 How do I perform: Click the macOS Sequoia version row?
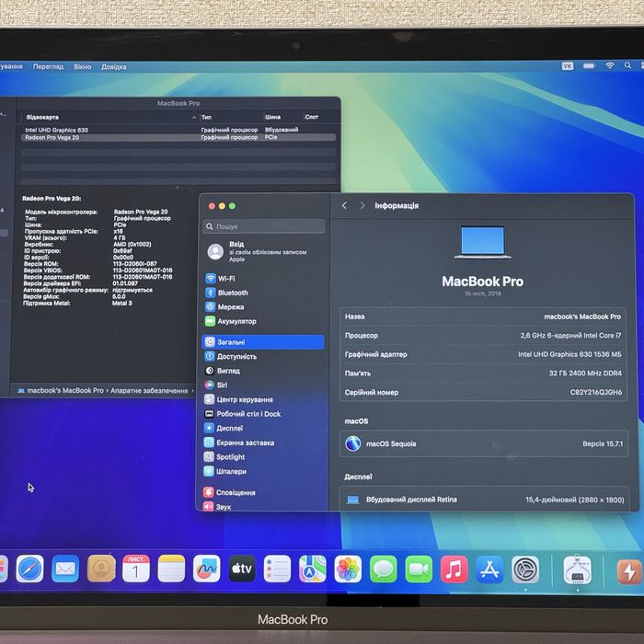pyautogui.click(x=484, y=443)
